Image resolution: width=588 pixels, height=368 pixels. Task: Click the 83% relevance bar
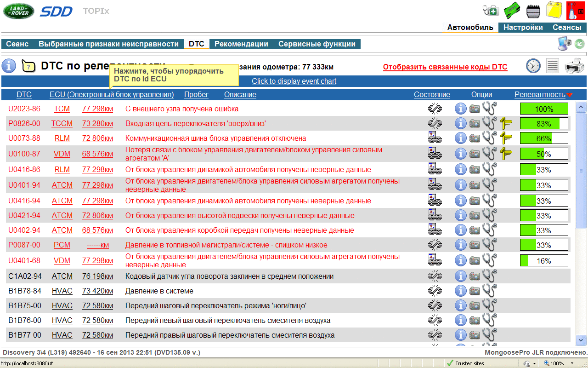pos(544,124)
